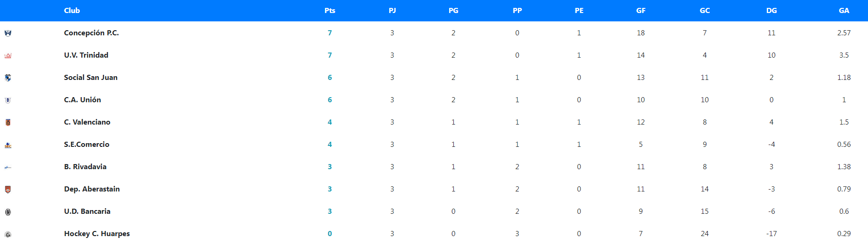868x244 pixels.
Task: Click the S.E.Comercio club crest icon
Action: click(x=8, y=145)
